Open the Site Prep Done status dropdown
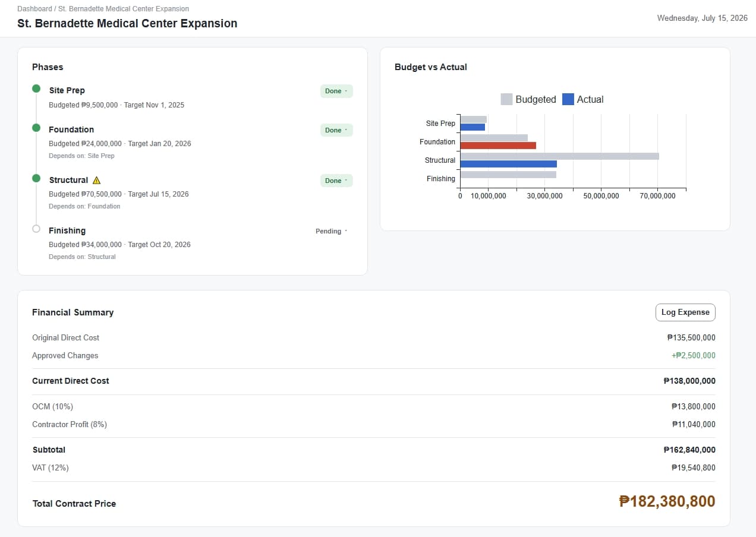 click(336, 91)
